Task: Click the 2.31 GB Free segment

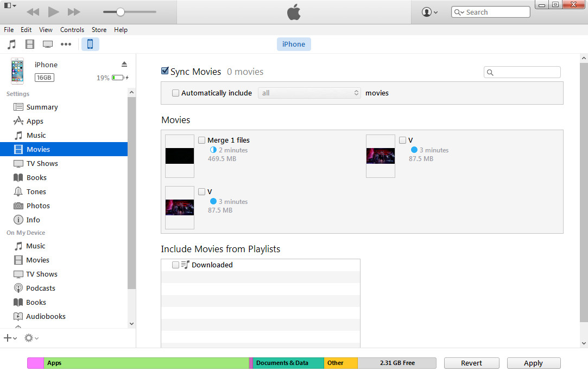Action: pos(397,363)
